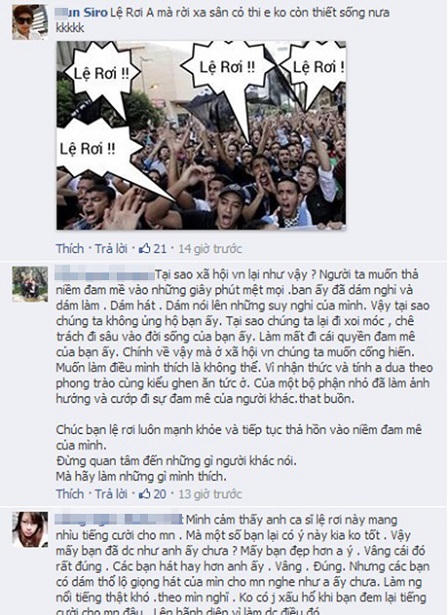The width and height of the screenshot is (448, 615).
Task: Click Thích under the crowd meme comment
Action: click(x=70, y=248)
